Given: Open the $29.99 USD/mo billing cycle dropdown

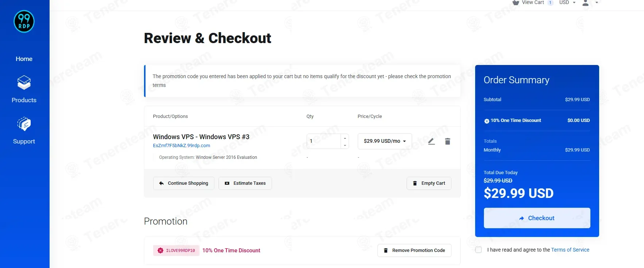Looking at the screenshot, I should point(385,141).
